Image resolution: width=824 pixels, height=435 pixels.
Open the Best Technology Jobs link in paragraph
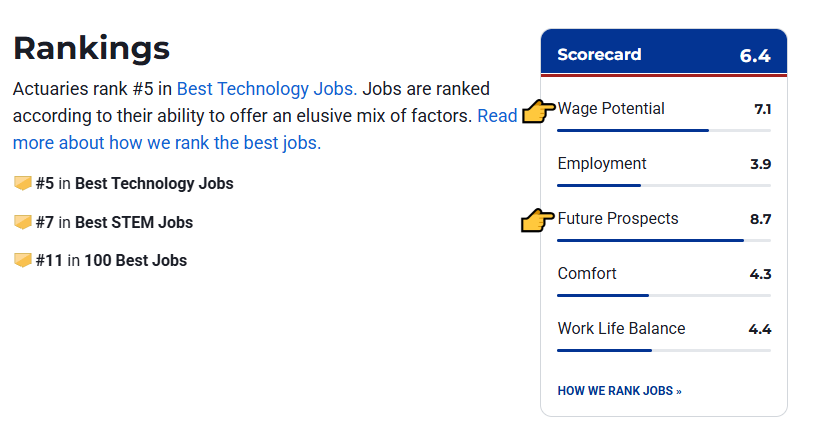pos(266,89)
